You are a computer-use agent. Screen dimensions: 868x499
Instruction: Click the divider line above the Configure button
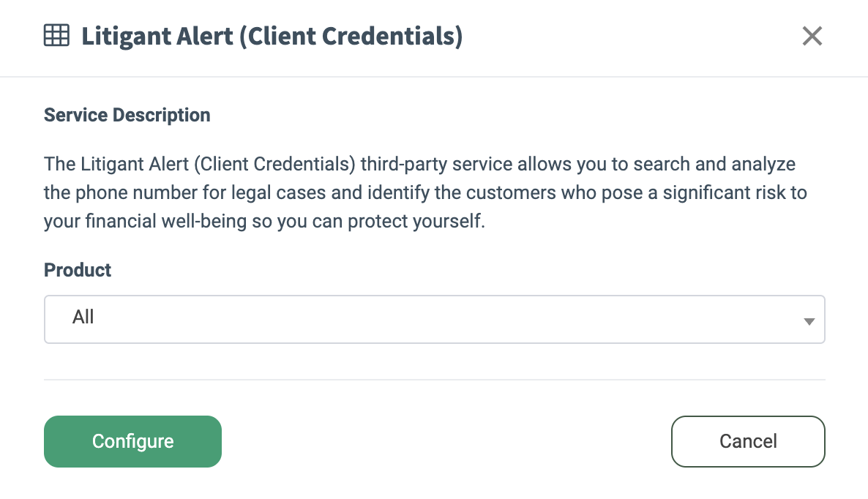434,380
